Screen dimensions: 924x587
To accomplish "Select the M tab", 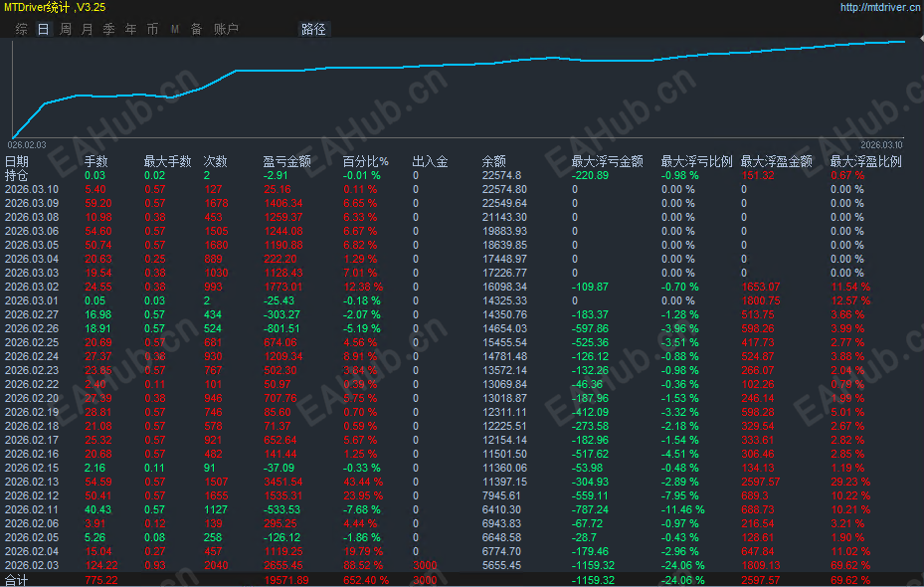I will 175,29.
